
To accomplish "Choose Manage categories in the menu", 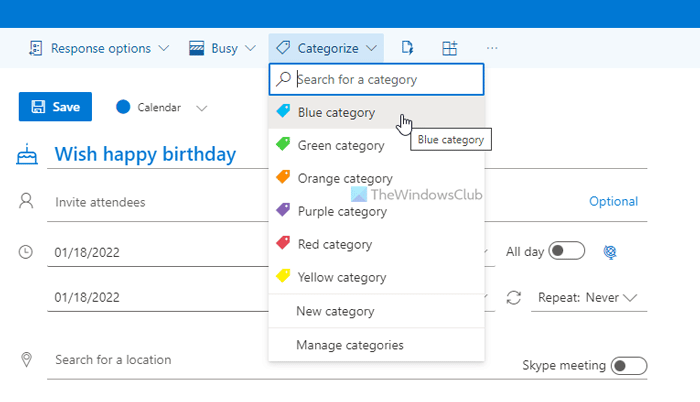I will point(349,345).
